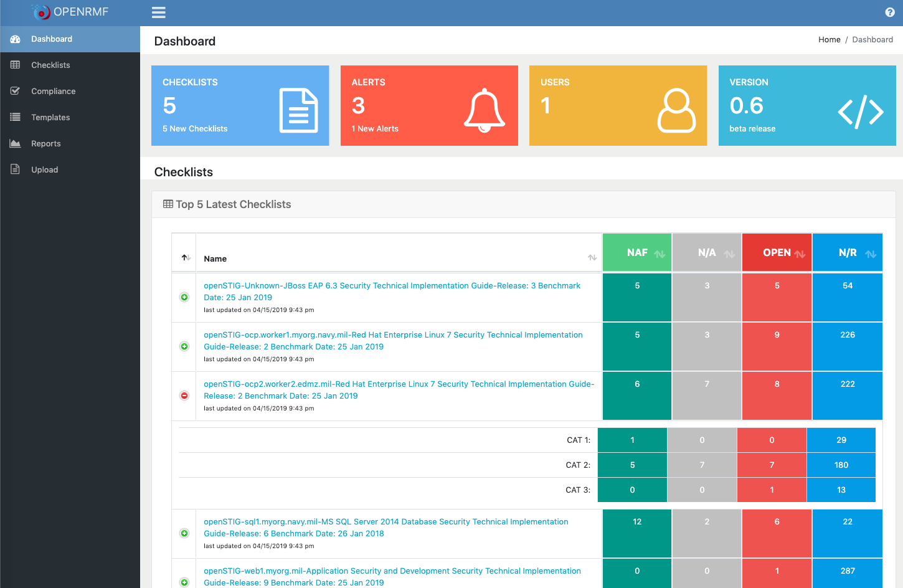Click the bell icon on Alerts card
The image size is (903, 588).
coord(485,111)
